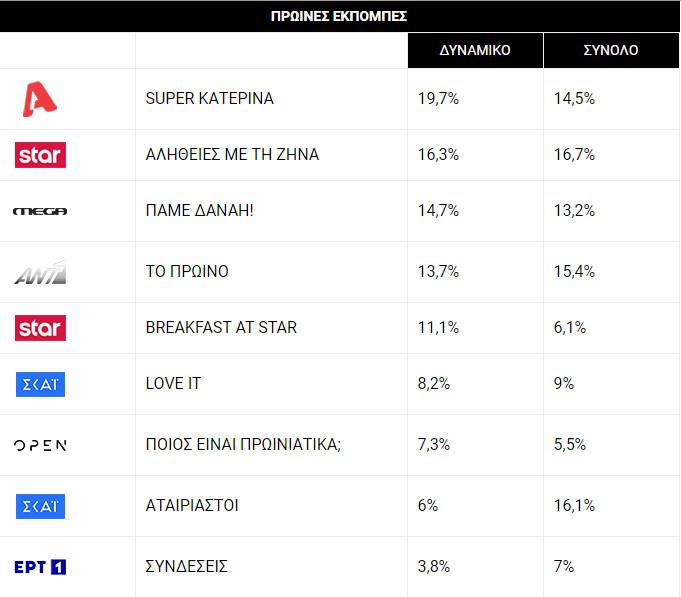Screen dimensions: 681x597
Task: Click the 19,7% rating cell
Action: [438, 98]
